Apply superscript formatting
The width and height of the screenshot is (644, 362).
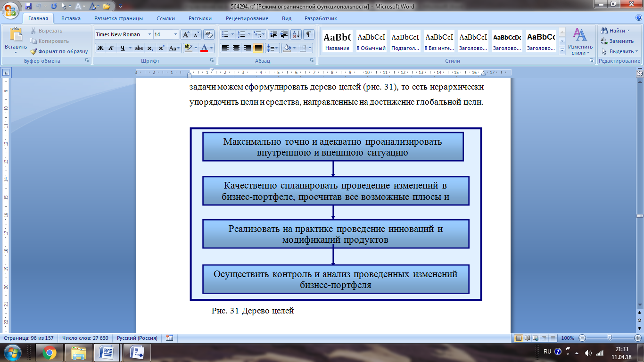(161, 48)
